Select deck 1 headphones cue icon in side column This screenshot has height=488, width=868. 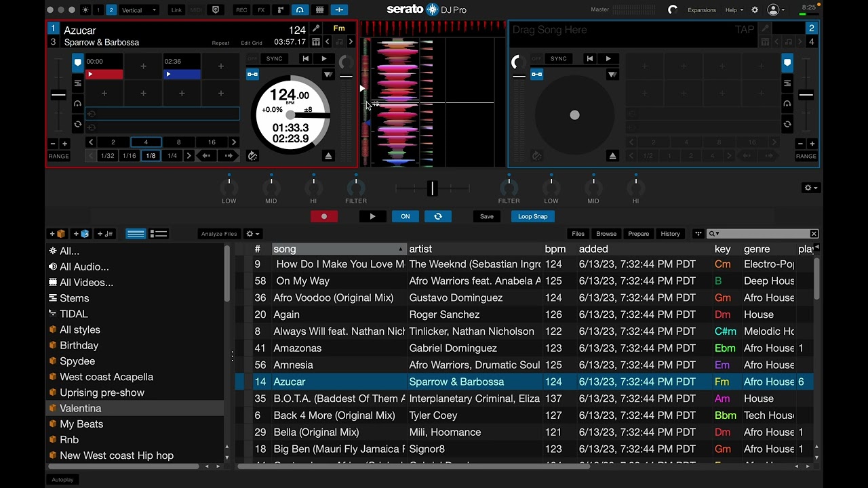click(x=77, y=104)
